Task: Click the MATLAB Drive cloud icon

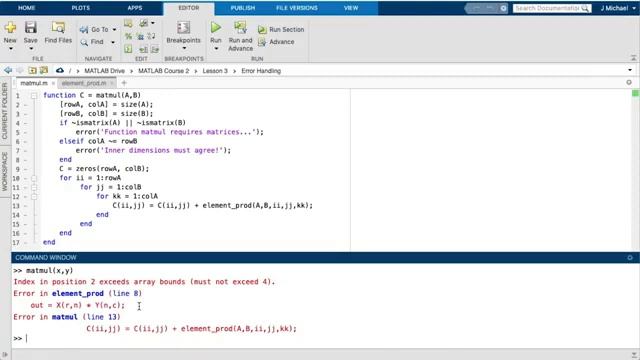Action: 60,71
